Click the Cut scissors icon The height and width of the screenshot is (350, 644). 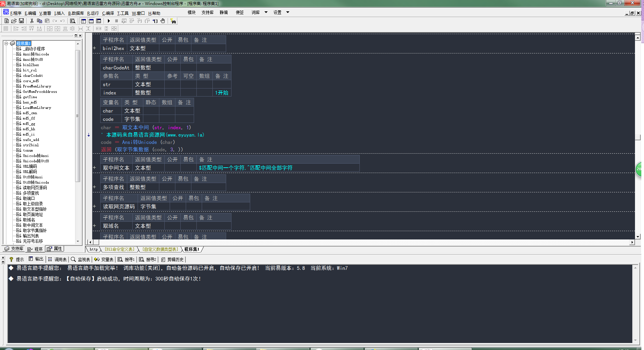coord(32,21)
